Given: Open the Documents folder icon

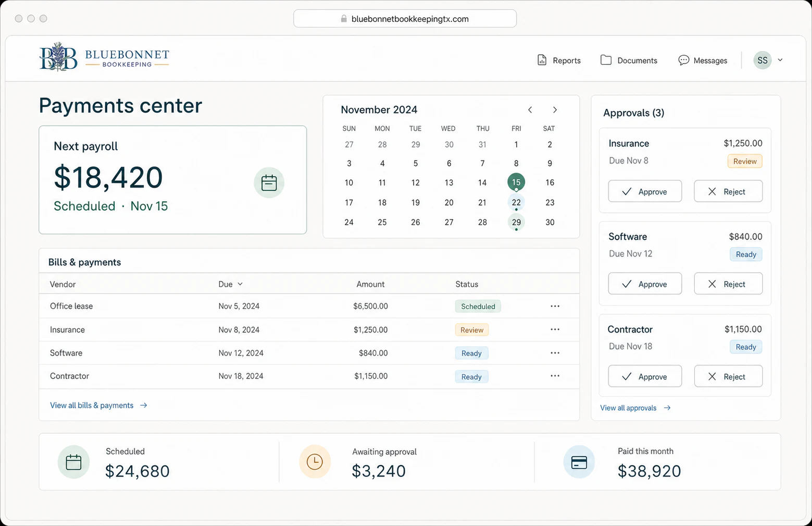Looking at the screenshot, I should point(606,60).
